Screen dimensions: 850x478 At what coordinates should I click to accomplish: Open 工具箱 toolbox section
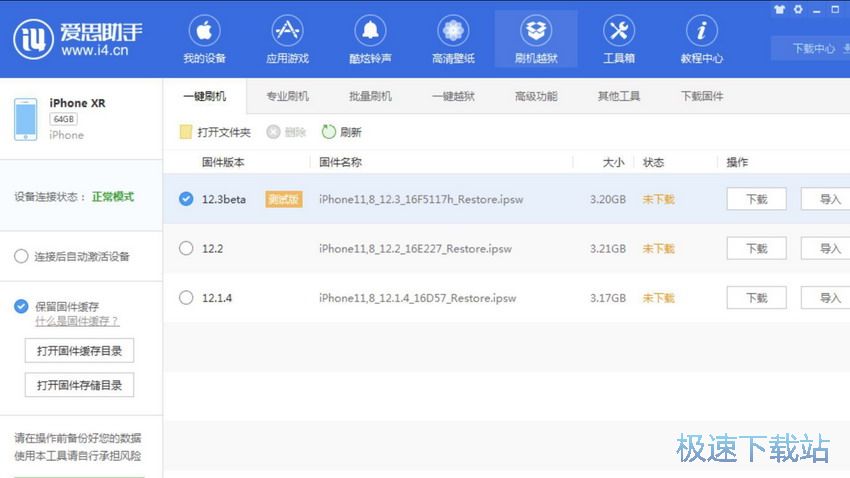(619, 40)
